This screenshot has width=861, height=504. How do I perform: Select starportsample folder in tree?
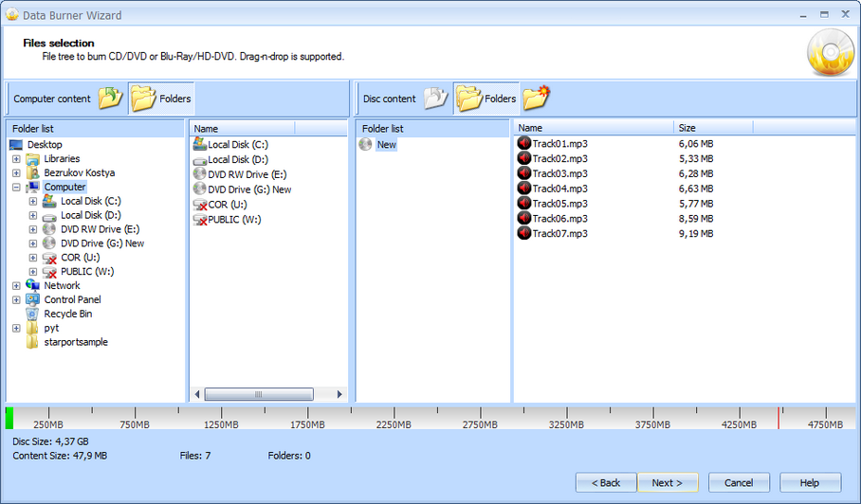coord(76,342)
